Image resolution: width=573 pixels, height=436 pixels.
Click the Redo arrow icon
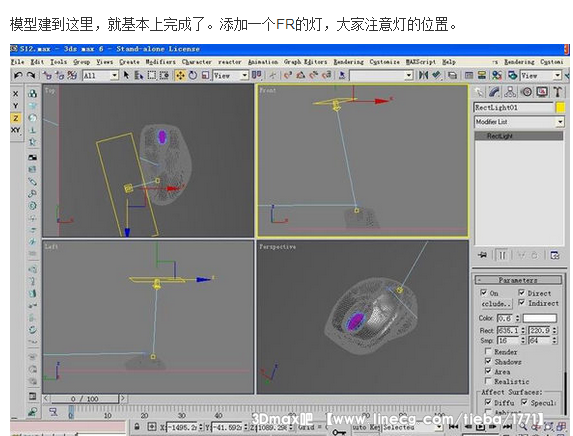pos(31,75)
